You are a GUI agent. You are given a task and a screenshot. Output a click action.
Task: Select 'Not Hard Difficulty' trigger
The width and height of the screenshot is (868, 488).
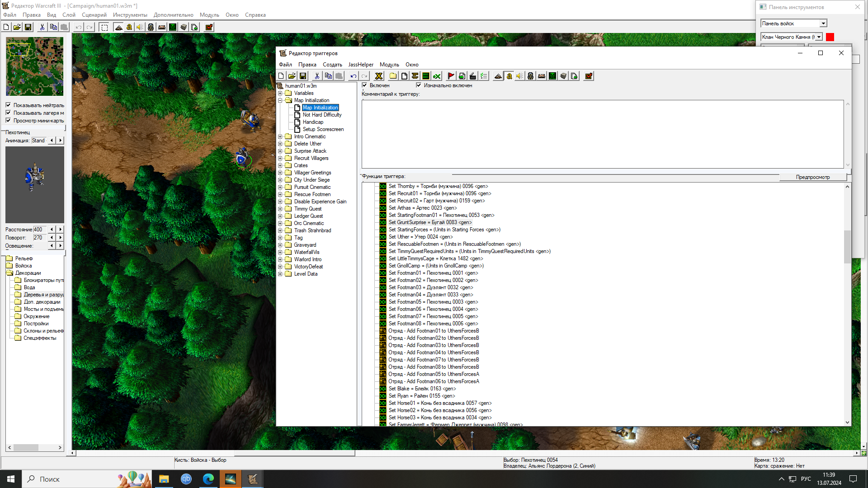pyautogui.click(x=322, y=115)
